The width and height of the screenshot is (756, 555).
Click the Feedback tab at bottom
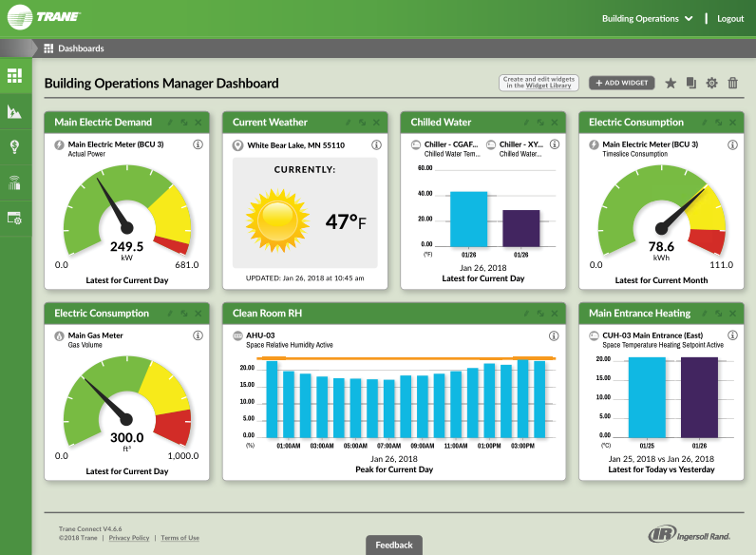point(394,545)
